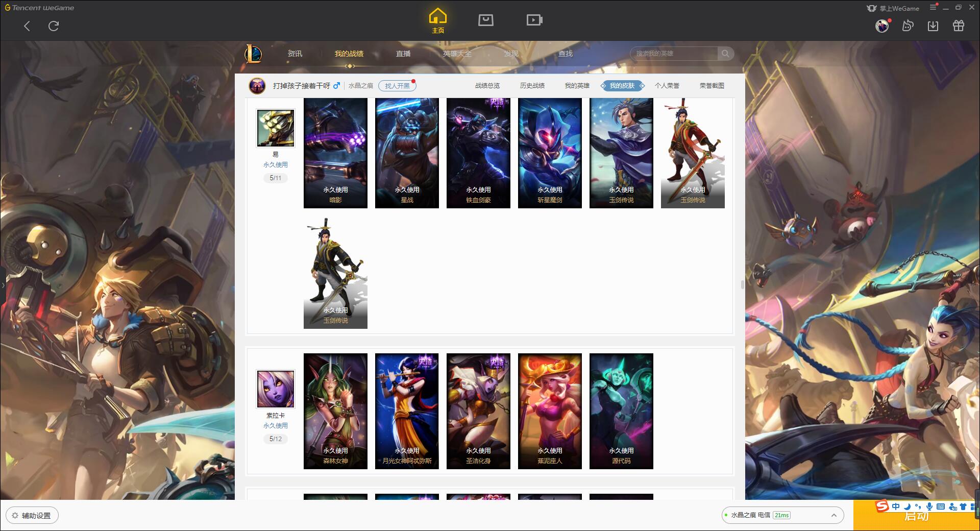This screenshot has width=980, height=531.
Task: Open the 月光女神阿忒弥斯 skin card
Action: pos(407,411)
